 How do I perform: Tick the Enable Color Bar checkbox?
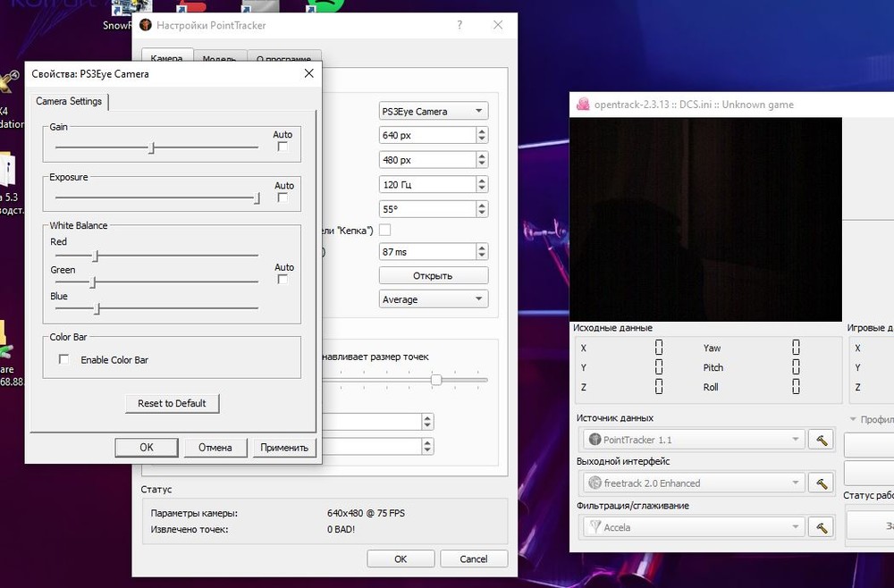[64, 359]
